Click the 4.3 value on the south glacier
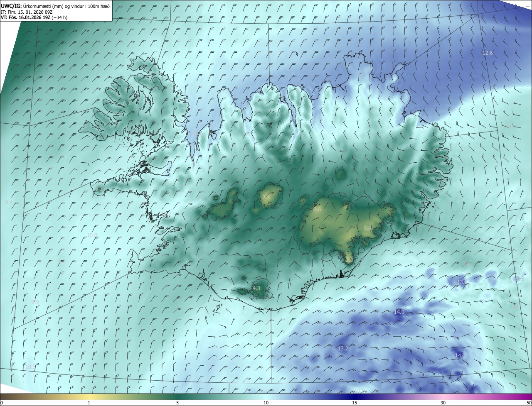The width and height of the screenshot is (532, 406). point(256,288)
